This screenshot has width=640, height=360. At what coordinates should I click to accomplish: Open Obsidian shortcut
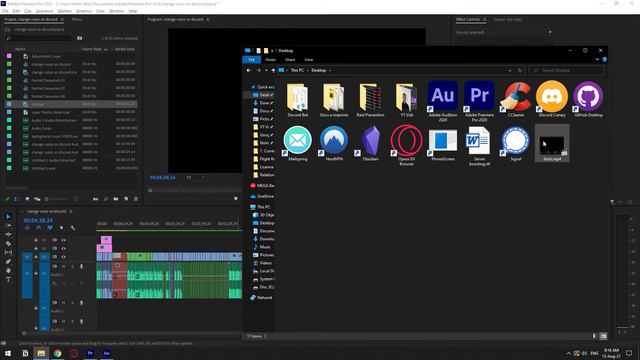click(x=371, y=143)
